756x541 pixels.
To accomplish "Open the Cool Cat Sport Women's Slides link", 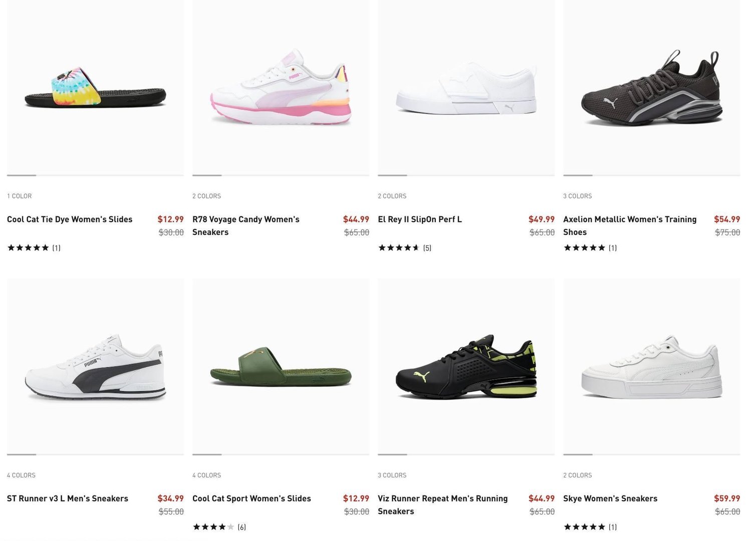I will tap(251, 498).
